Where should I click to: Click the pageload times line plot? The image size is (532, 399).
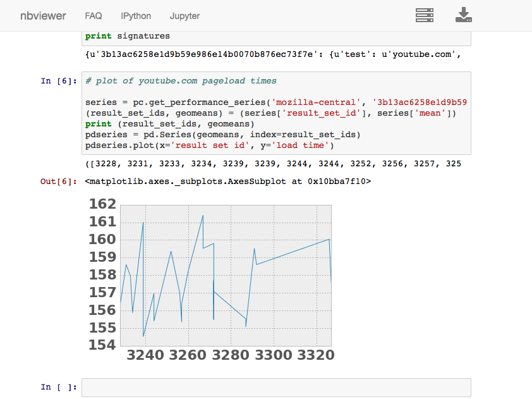(x=225, y=275)
